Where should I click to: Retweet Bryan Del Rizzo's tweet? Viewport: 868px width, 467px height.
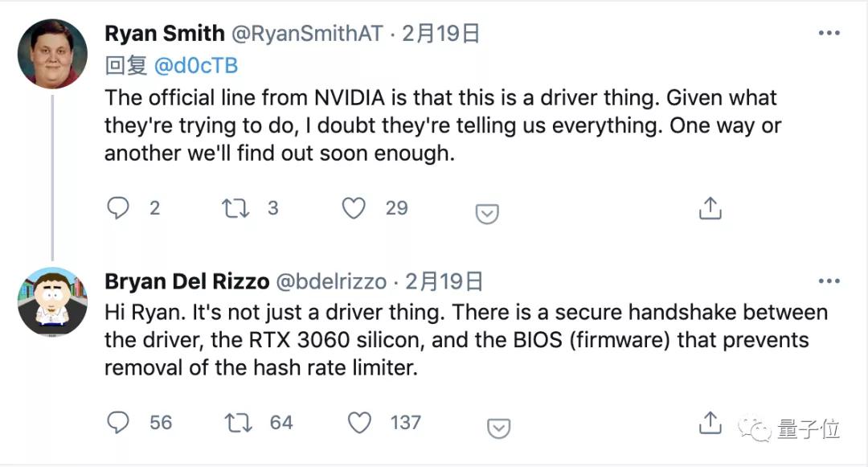238,422
